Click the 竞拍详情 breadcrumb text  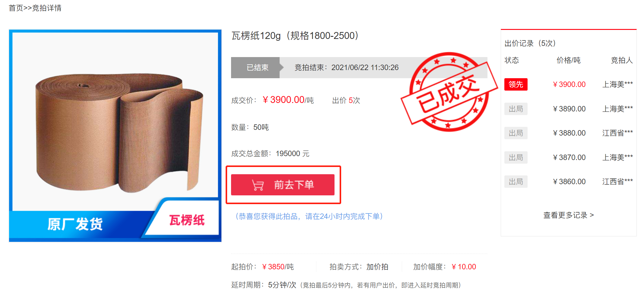(x=47, y=8)
